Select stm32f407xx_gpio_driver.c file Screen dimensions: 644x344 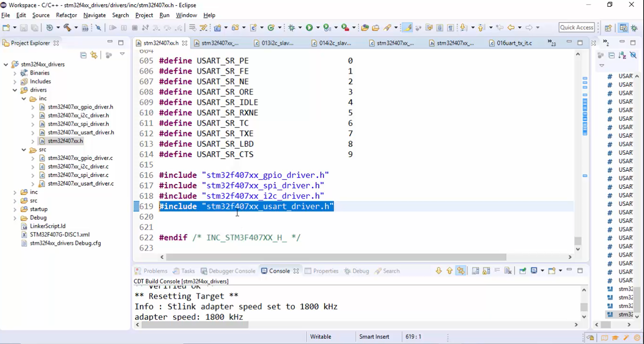pos(80,158)
